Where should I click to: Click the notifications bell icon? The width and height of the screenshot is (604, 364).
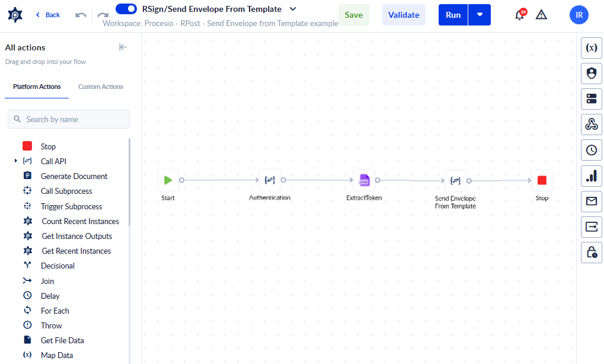point(519,15)
